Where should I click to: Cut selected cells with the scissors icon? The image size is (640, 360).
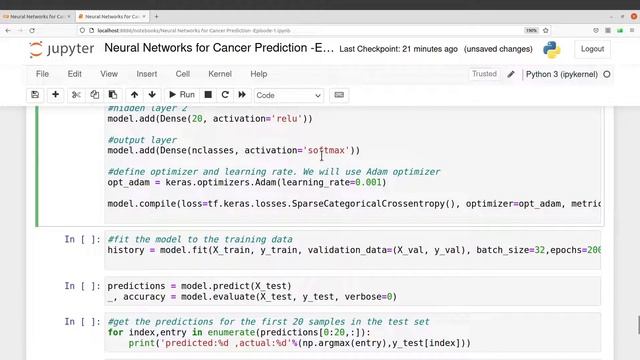[x=76, y=95]
